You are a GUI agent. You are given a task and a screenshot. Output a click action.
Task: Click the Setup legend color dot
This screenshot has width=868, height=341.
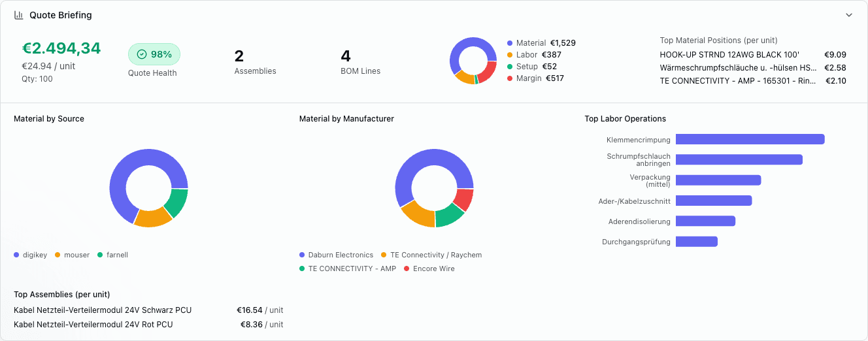click(510, 67)
